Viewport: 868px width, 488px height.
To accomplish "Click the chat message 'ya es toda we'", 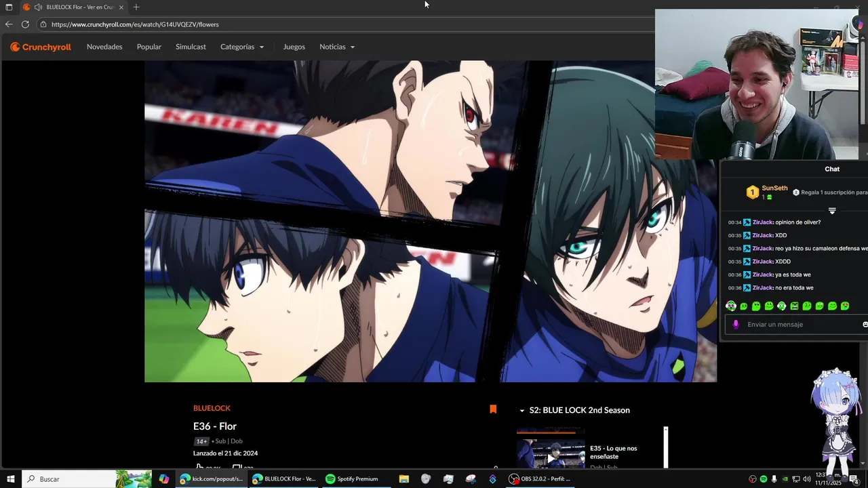I will [x=794, y=274].
